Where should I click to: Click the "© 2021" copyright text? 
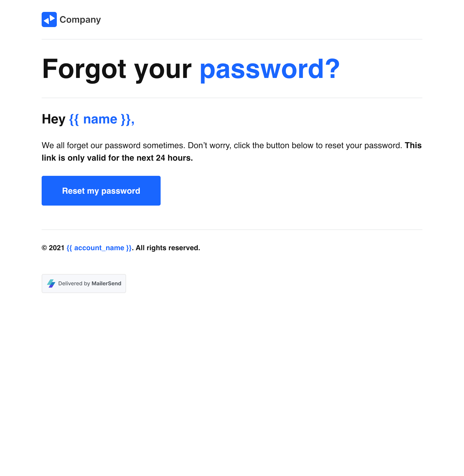(53, 248)
